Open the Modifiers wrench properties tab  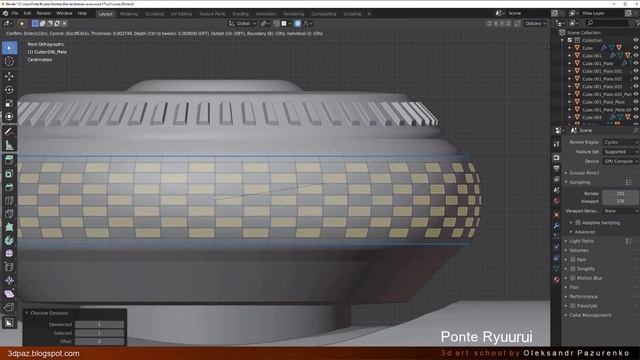point(556,225)
